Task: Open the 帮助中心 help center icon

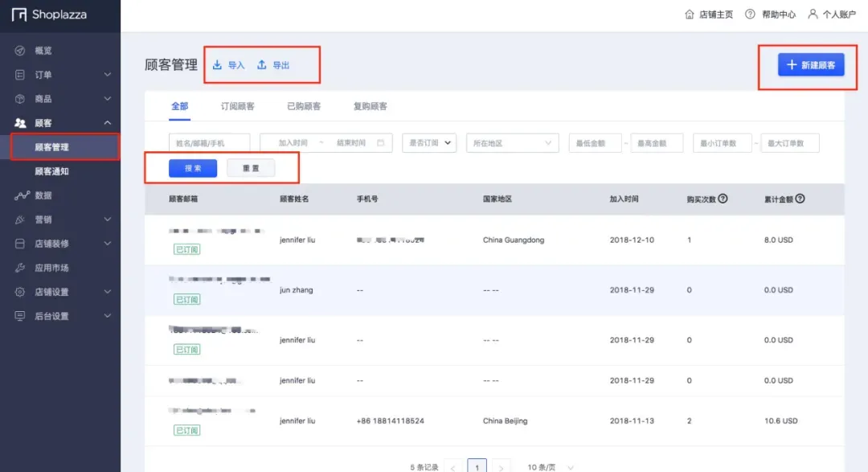Action: [x=750, y=14]
